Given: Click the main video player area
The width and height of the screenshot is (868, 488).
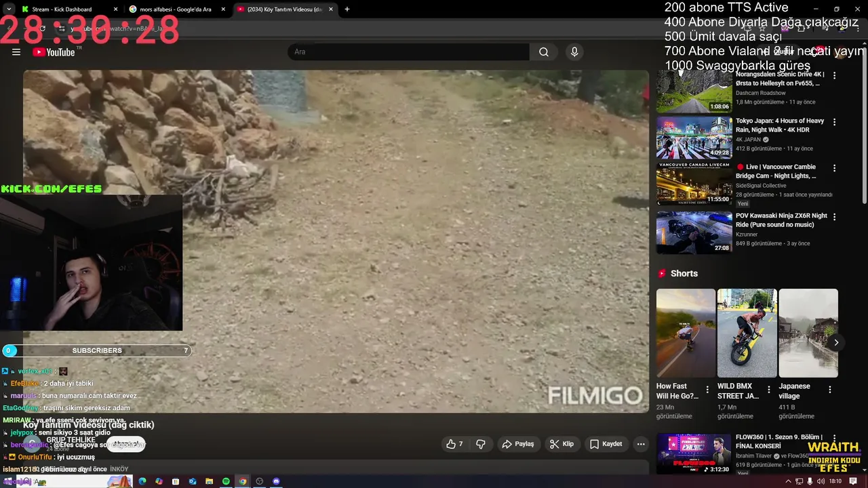Looking at the screenshot, I should click(336, 241).
